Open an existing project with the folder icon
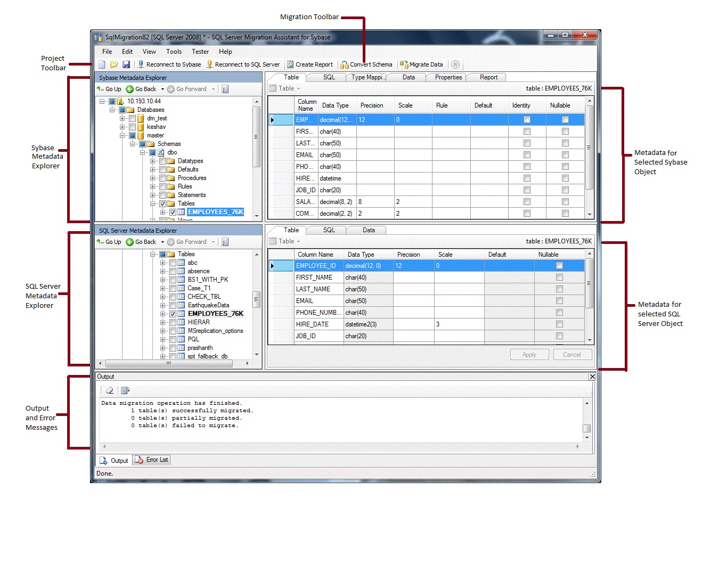The width and height of the screenshot is (702, 588). click(114, 64)
